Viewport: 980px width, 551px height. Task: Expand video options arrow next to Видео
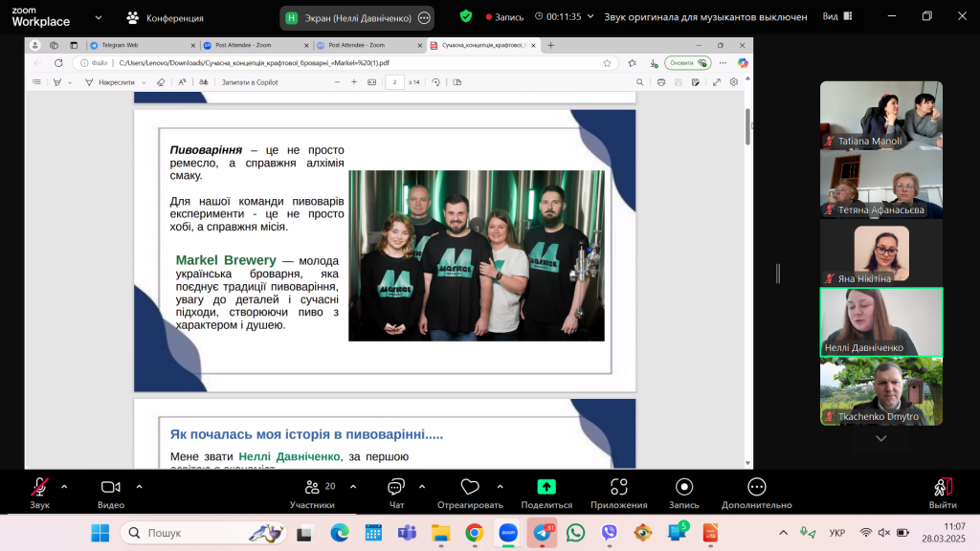tap(140, 487)
